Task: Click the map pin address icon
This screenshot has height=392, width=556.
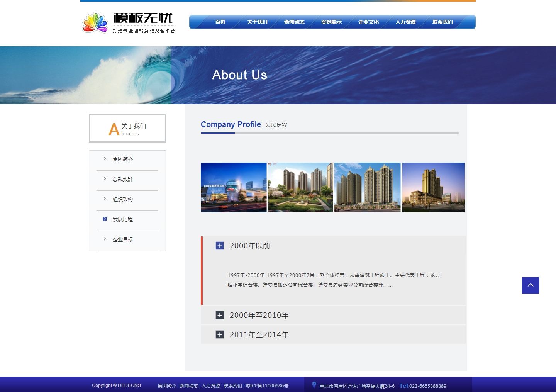Action: point(314,385)
